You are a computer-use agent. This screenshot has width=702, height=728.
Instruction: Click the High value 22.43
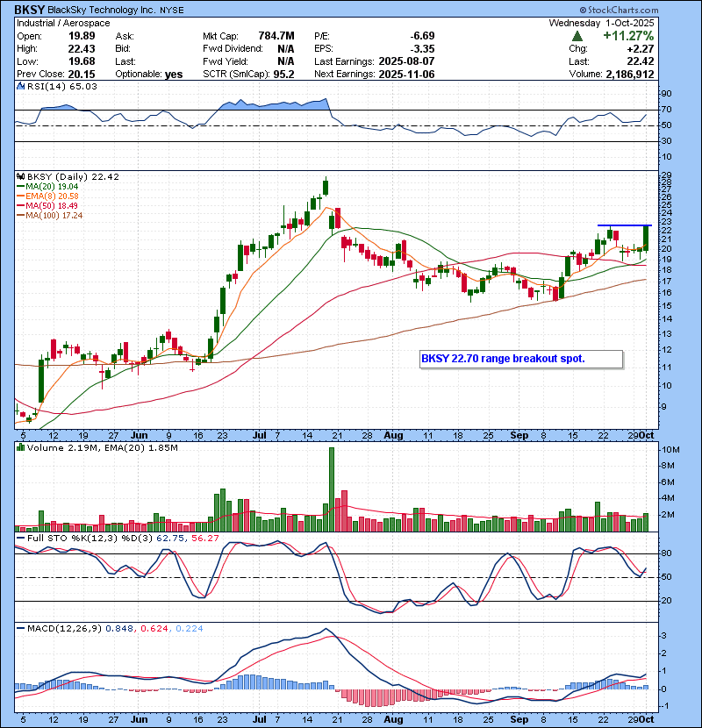coord(82,49)
